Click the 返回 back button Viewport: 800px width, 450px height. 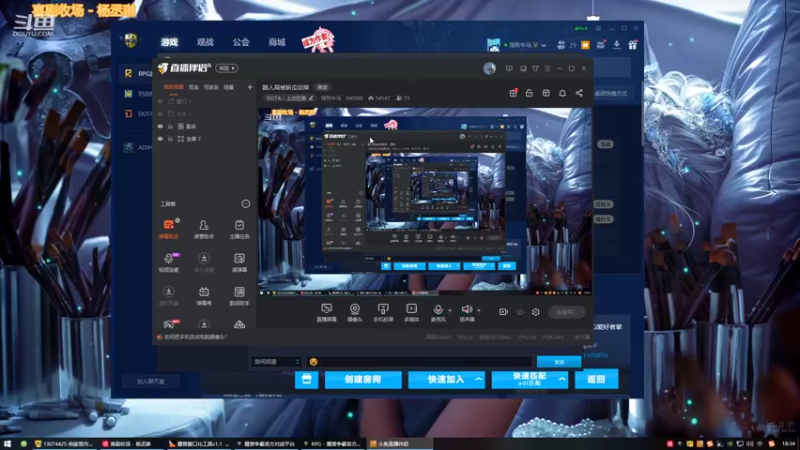[596, 379]
